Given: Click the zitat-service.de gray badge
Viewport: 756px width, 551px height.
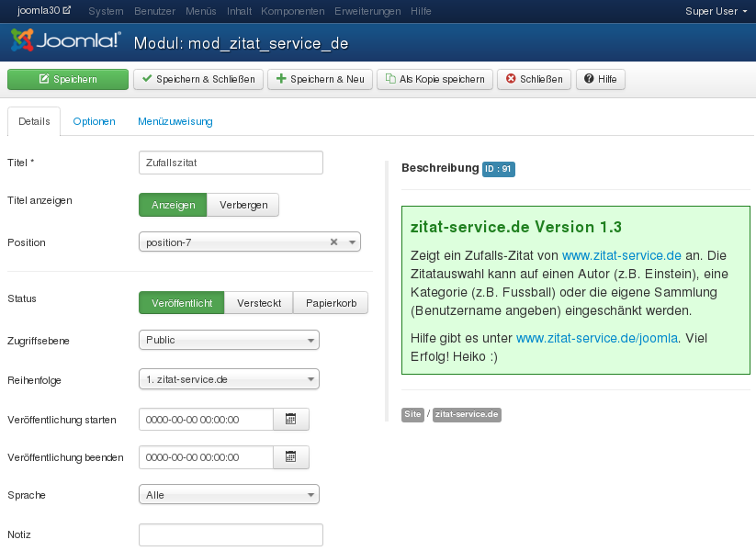Looking at the screenshot, I should [x=467, y=414].
